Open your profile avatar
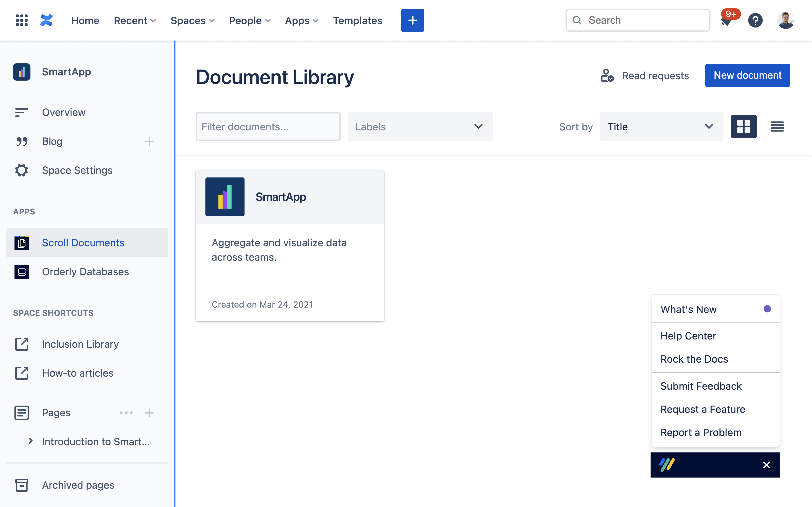 786,20
